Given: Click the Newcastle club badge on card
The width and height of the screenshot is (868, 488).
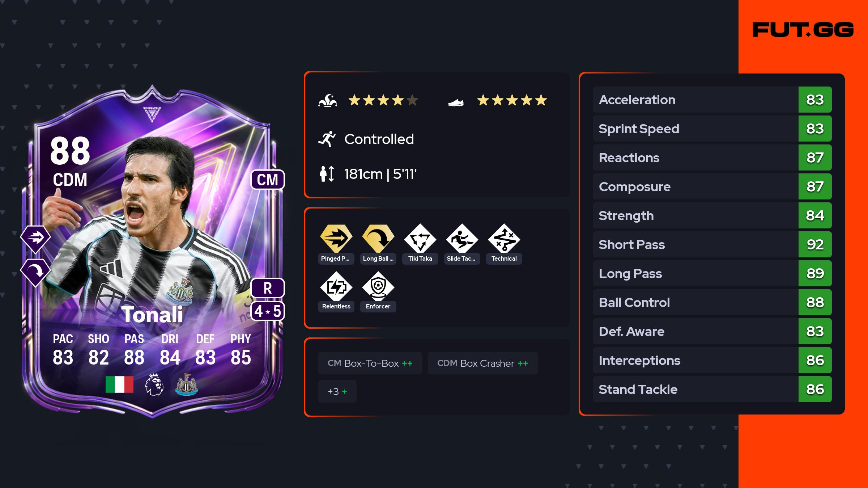Looking at the screenshot, I should (x=186, y=384).
